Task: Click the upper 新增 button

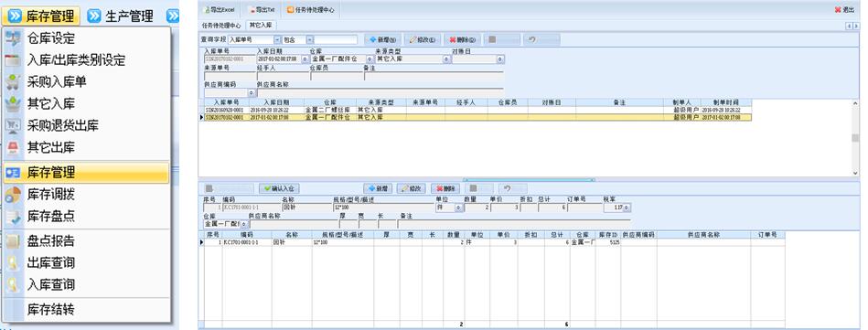Action: (x=382, y=40)
